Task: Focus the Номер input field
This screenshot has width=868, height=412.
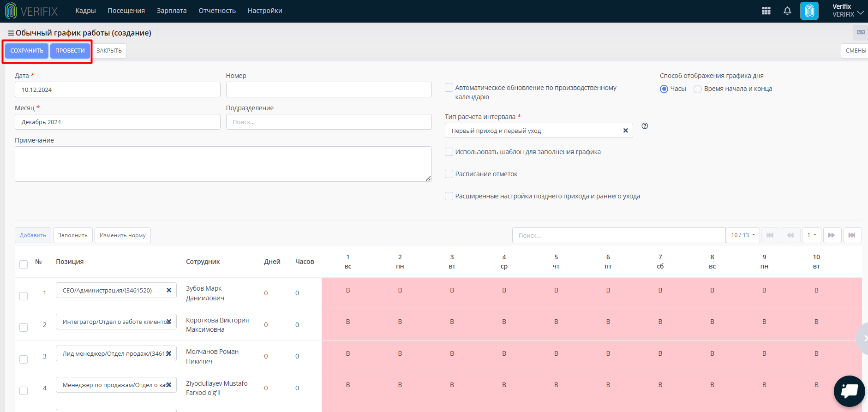Action: [x=329, y=90]
